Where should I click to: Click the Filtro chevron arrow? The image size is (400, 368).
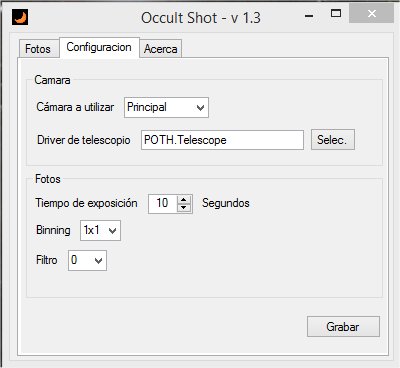pos(98,260)
